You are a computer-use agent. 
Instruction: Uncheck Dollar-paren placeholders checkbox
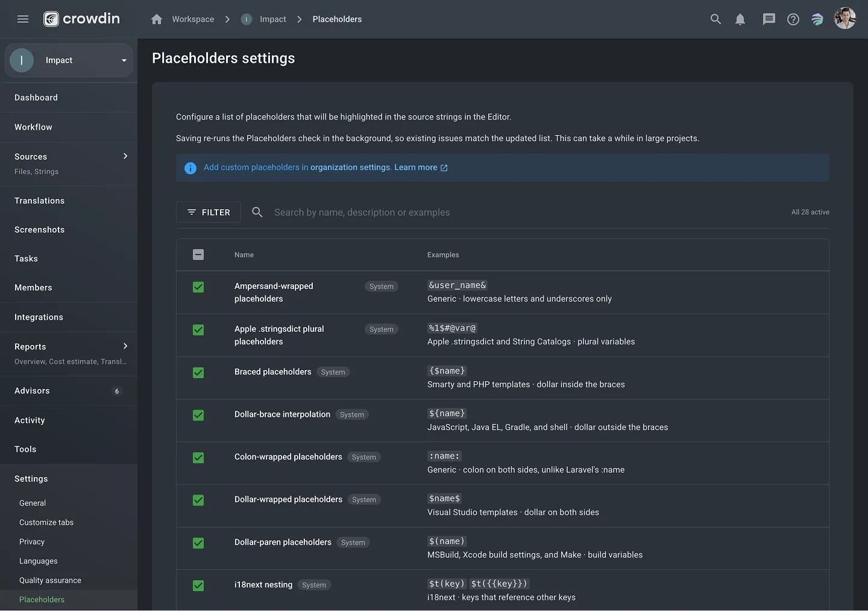198,543
